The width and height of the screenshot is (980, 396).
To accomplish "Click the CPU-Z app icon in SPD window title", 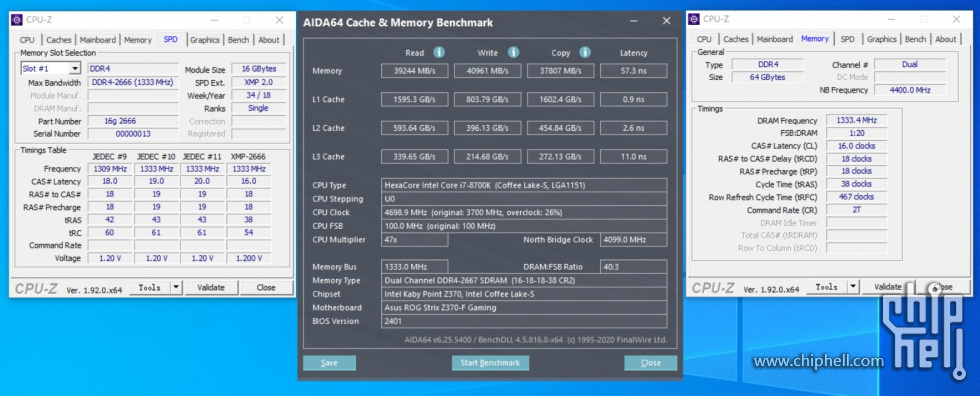I will tap(17, 20).
